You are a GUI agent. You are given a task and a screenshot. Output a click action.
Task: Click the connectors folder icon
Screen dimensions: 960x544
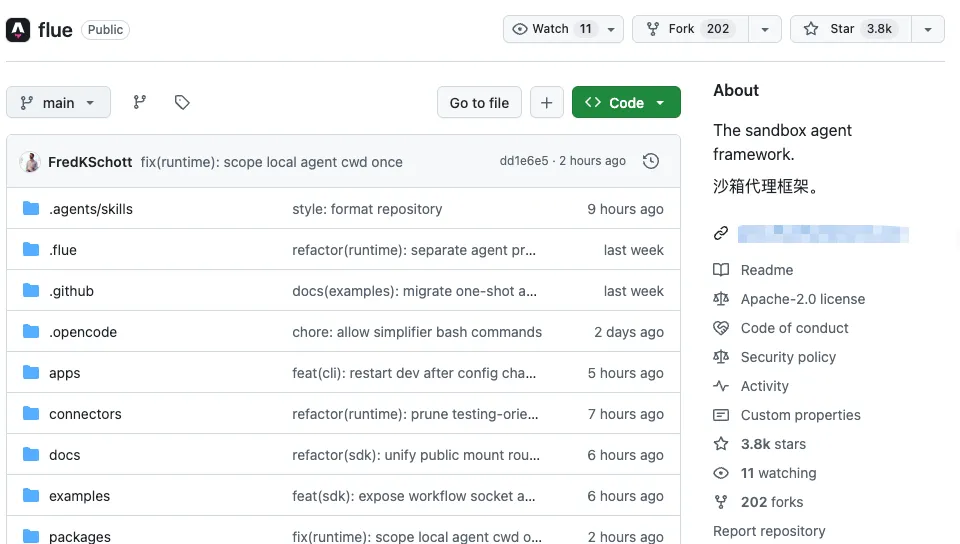31,414
